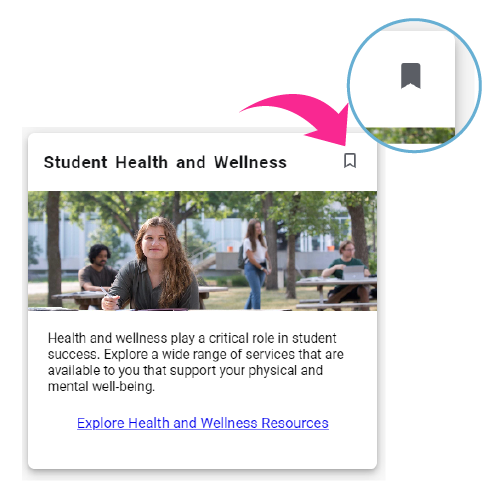This screenshot has height=500, width=500.
Task: Click the health and wellness description paragraph
Action: pos(196,362)
